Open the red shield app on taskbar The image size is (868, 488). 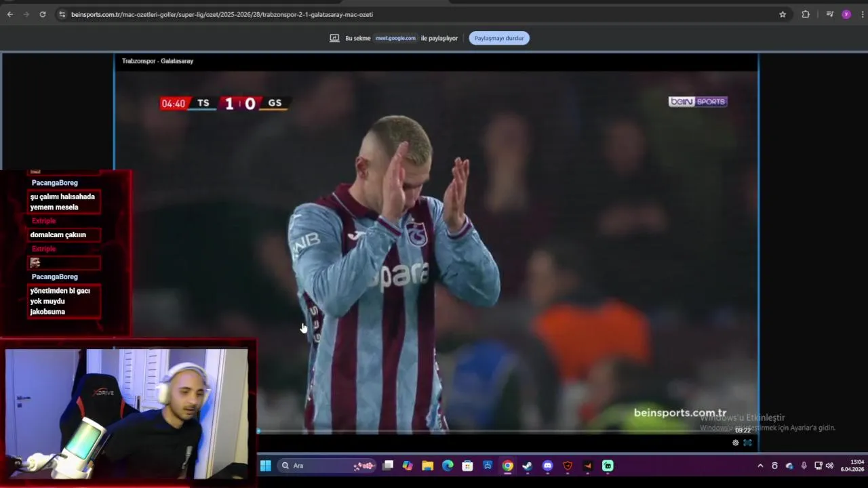(x=568, y=466)
